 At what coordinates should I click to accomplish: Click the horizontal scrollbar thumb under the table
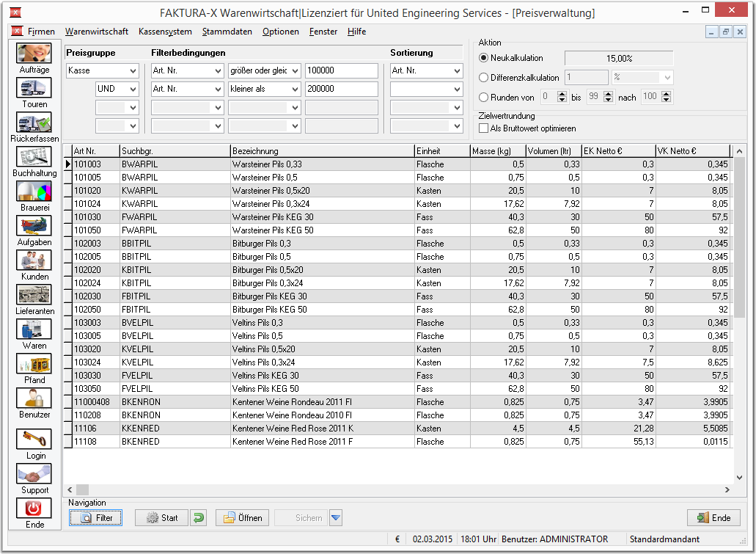tap(82, 490)
